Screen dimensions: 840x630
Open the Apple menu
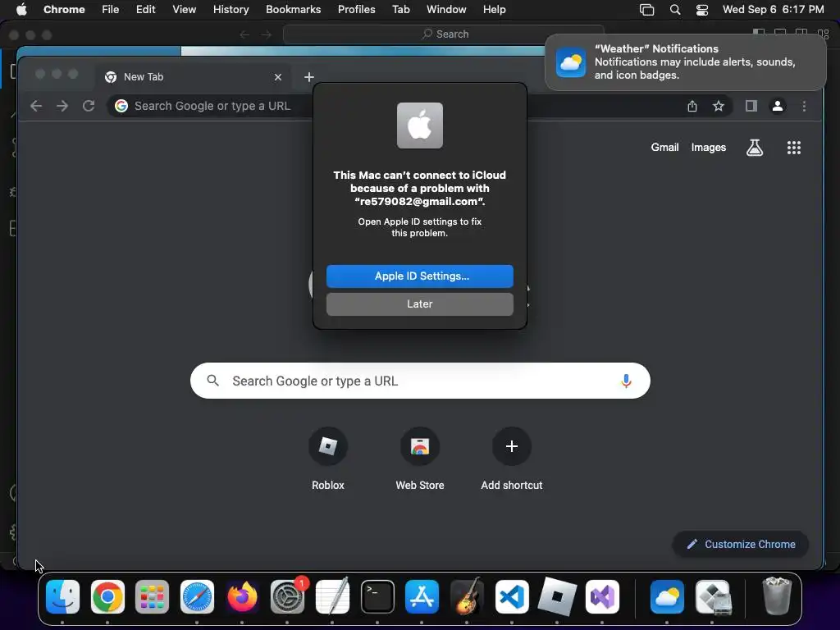21,9
